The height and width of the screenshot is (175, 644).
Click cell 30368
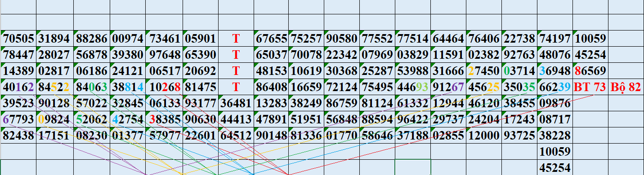click(x=342, y=71)
